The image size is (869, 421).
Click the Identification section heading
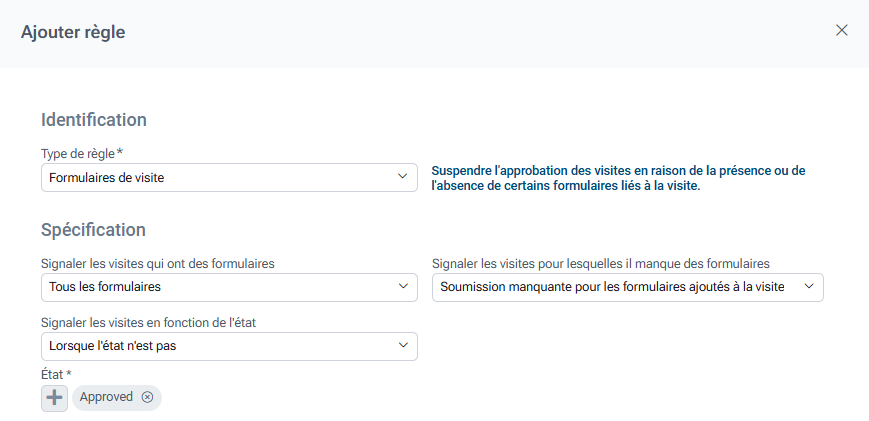(94, 120)
